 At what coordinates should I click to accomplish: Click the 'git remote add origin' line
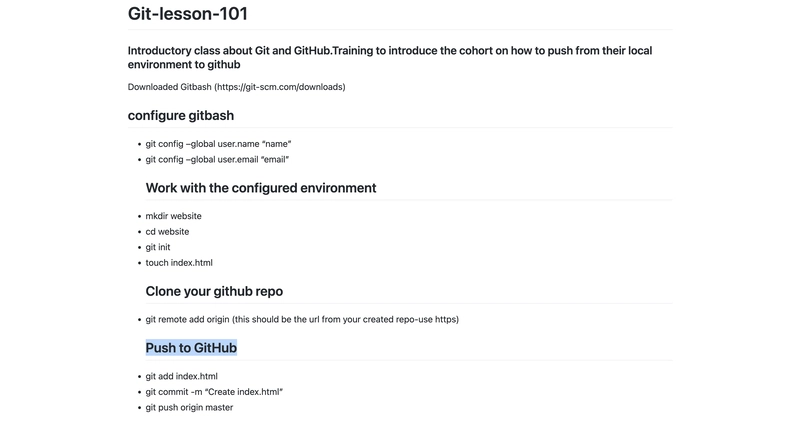tap(302, 319)
